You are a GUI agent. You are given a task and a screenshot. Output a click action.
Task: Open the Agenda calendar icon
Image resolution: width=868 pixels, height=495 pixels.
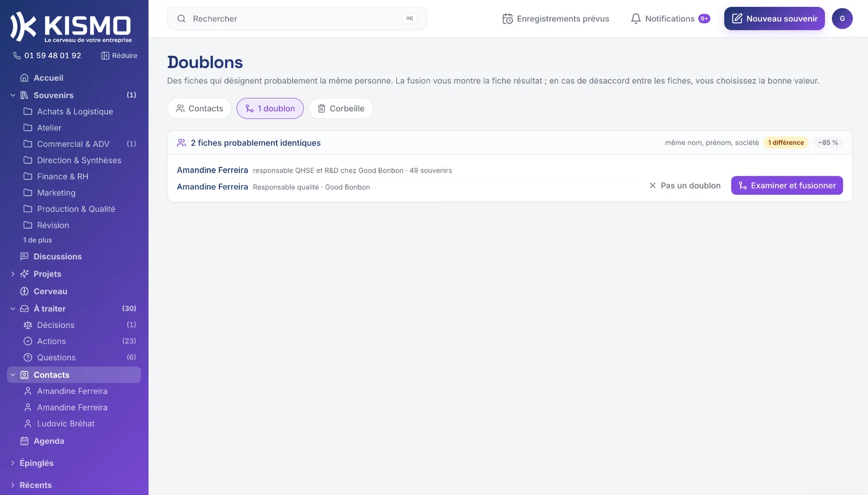pyautogui.click(x=24, y=441)
